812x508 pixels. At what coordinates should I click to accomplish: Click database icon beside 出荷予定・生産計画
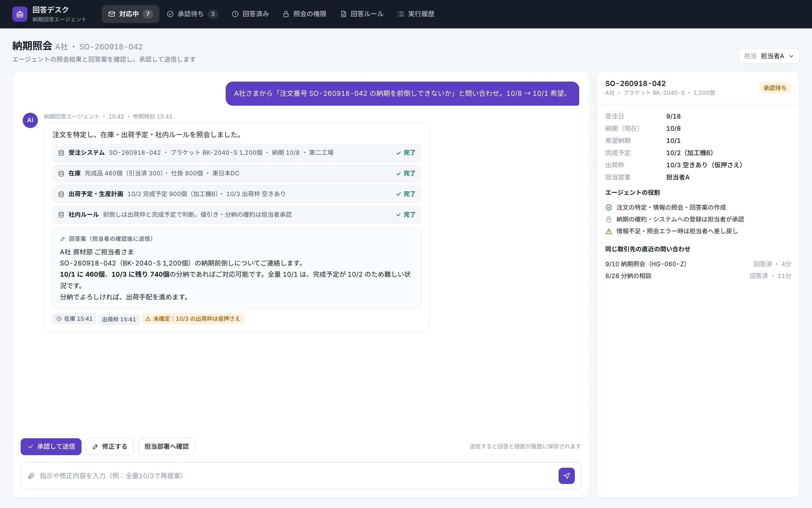click(x=61, y=194)
